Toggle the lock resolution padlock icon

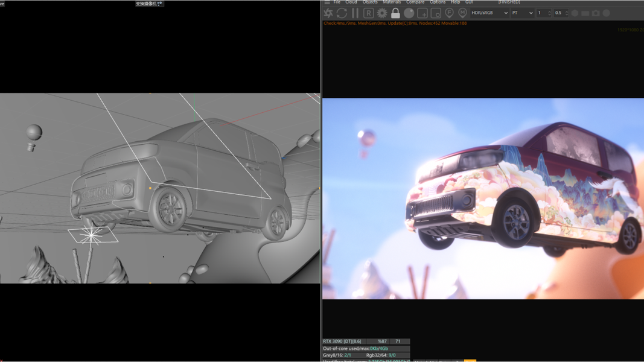coord(395,13)
